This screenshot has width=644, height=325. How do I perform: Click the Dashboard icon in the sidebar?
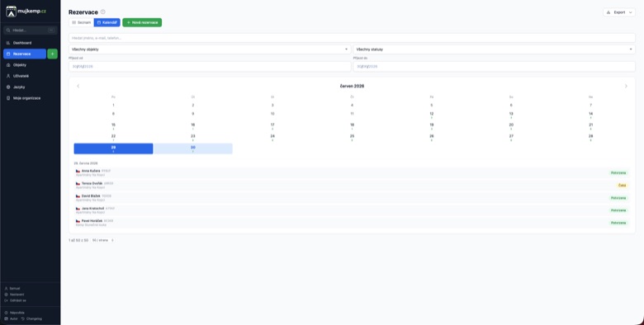click(x=8, y=43)
